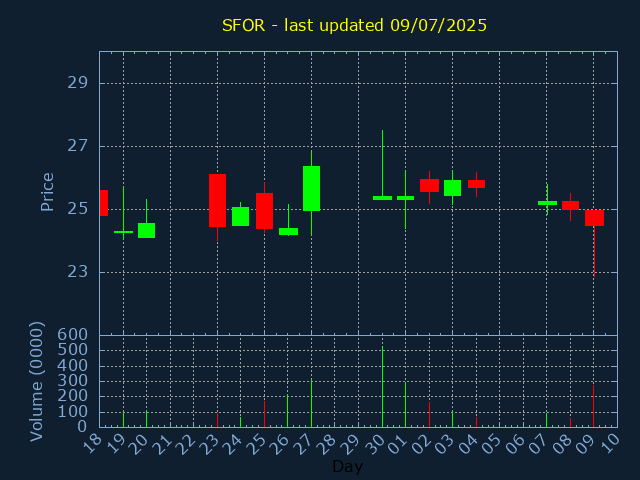Click the green volume bar for day 26
The height and width of the screenshot is (480, 640).
(287, 411)
